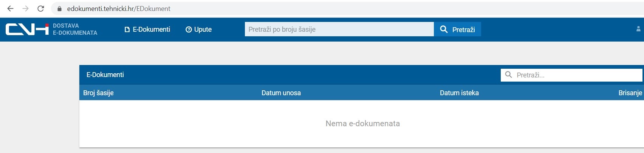Focus the Pretraži po broju šasije field
This screenshot has height=153, width=644.
(339, 29)
